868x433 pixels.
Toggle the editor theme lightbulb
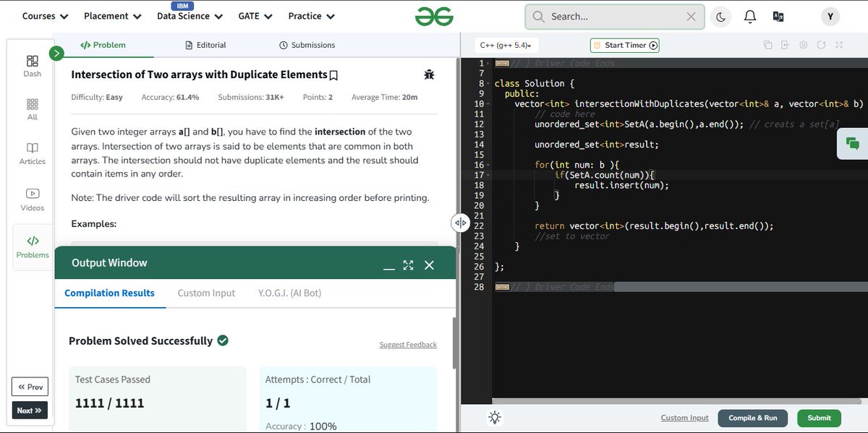point(495,417)
